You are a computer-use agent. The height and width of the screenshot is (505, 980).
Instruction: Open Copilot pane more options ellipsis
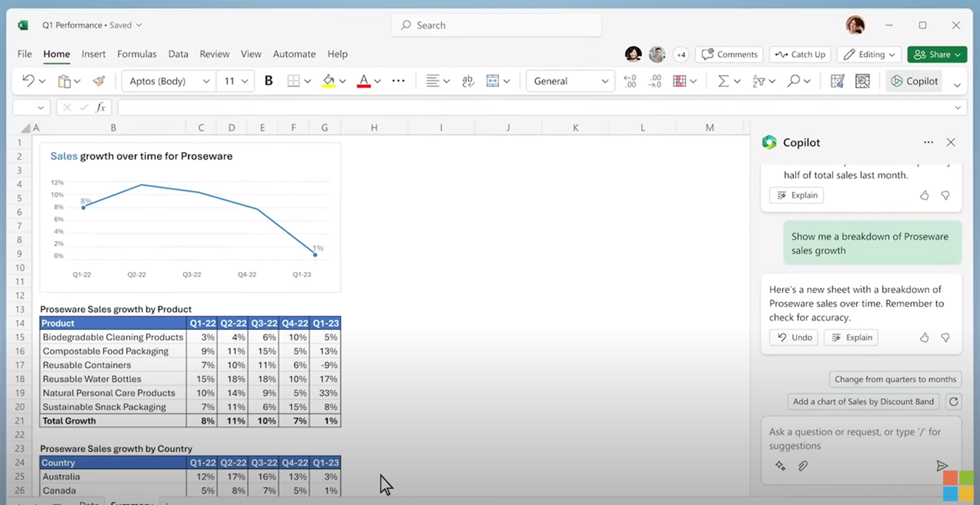(928, 142)
